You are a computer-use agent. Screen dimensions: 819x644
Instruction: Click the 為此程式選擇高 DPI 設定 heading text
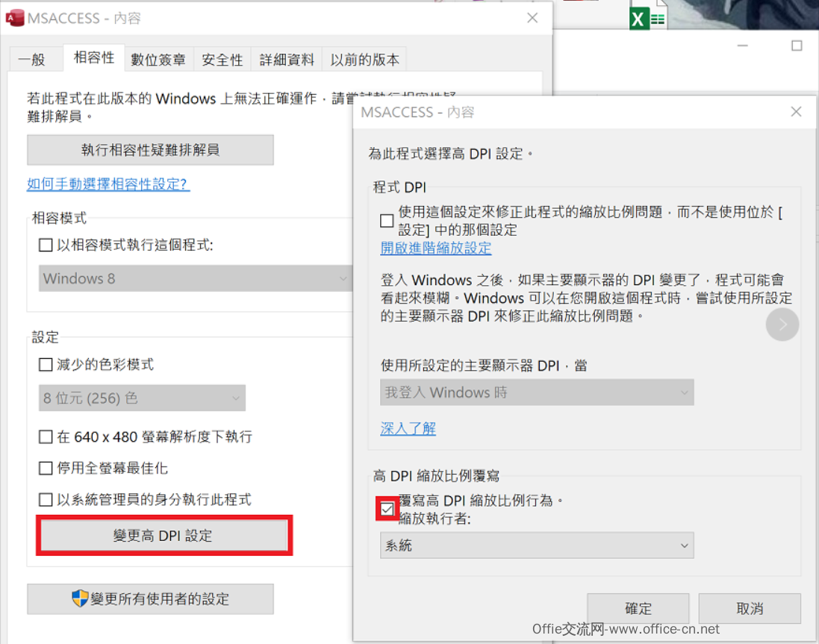[450, 154]
